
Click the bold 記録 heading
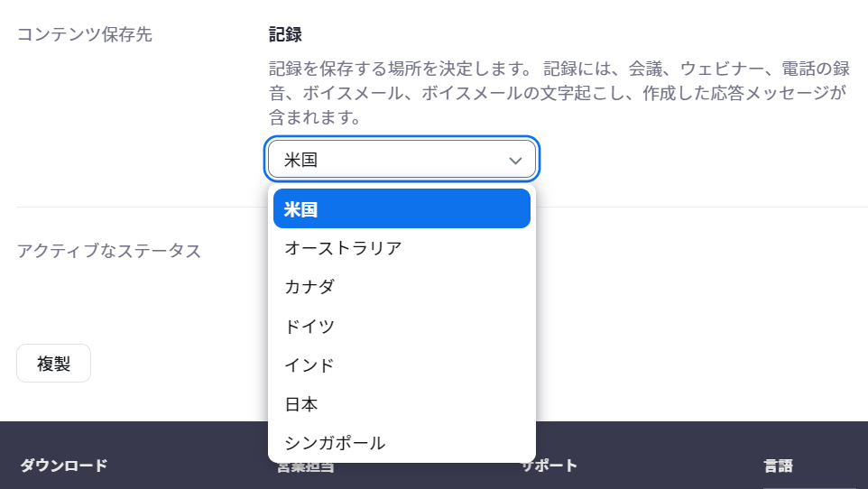pos(285,34)
